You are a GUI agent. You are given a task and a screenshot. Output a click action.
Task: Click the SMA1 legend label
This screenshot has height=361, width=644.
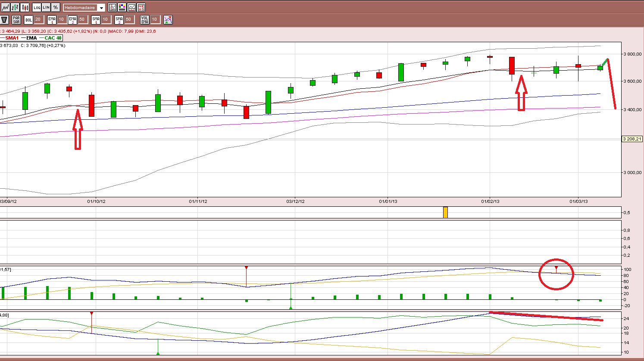12,38
